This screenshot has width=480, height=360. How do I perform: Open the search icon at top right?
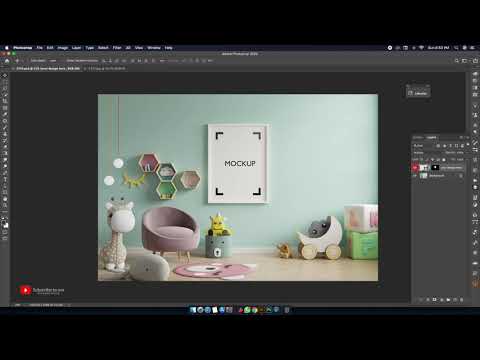coord(457,61)
